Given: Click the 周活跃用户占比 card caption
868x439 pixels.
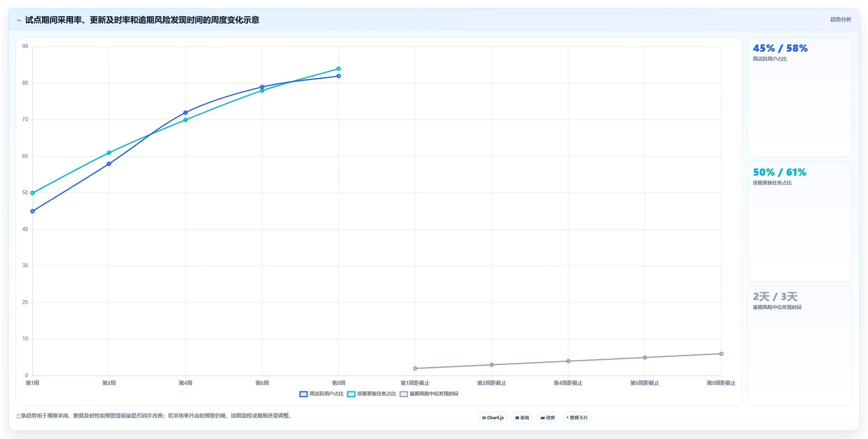Looking at the screenshot, I should [769, 59].
